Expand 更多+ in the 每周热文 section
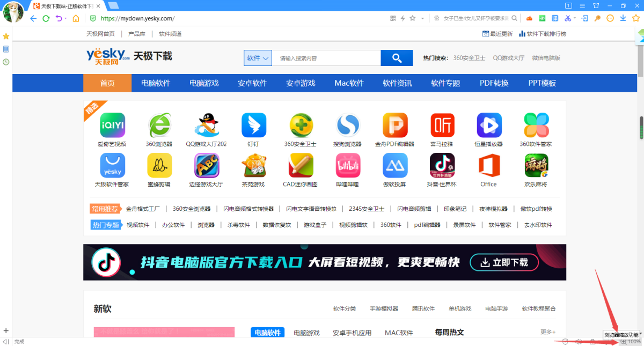The image size is (644, 346). [548, 332]
